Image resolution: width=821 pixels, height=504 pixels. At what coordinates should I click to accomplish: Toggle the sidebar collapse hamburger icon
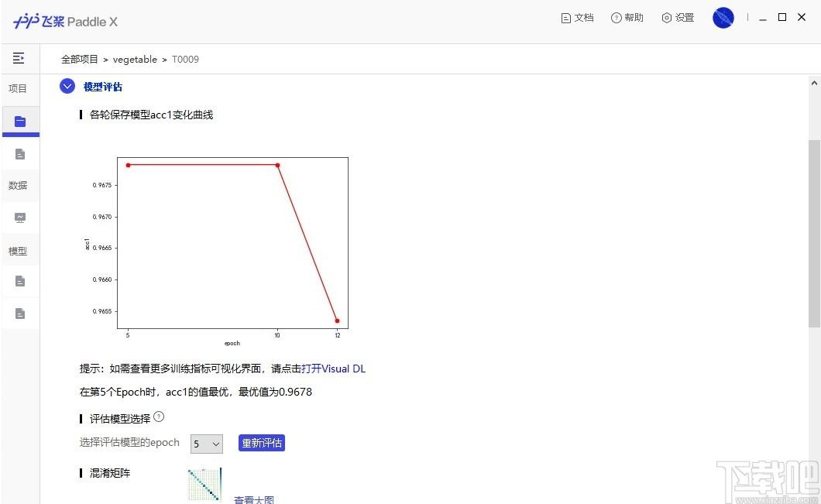(x=19, y=58)
